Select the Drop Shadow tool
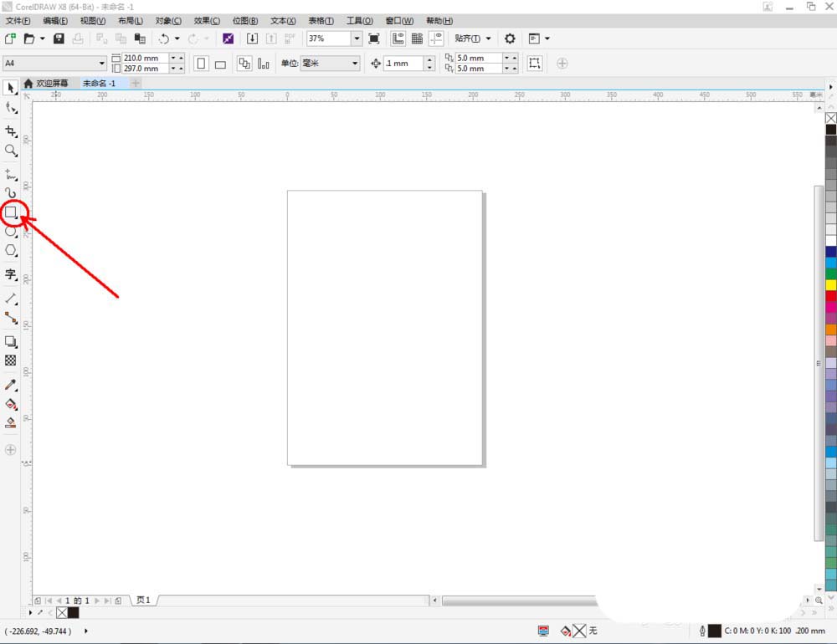Screen dimensions: 837x644 pos(11,341)
